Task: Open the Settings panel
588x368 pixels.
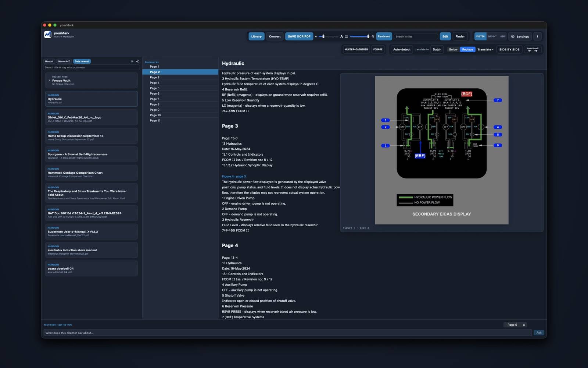Action: 520,36
